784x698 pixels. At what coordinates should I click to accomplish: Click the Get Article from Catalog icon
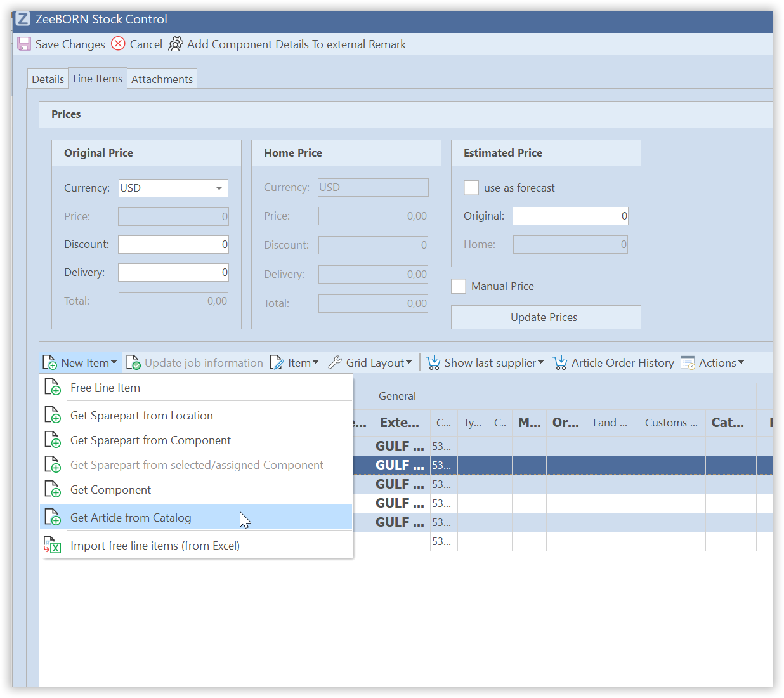(52, 517)
